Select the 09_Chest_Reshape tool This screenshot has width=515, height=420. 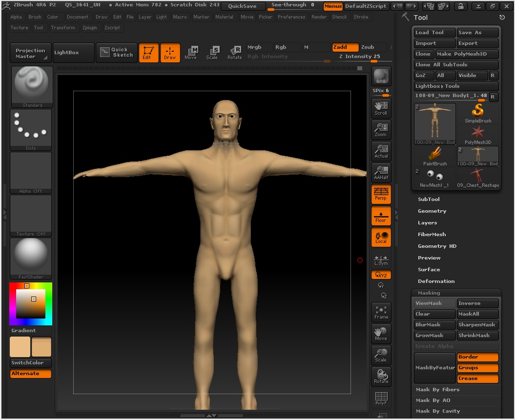click(478, 178)
